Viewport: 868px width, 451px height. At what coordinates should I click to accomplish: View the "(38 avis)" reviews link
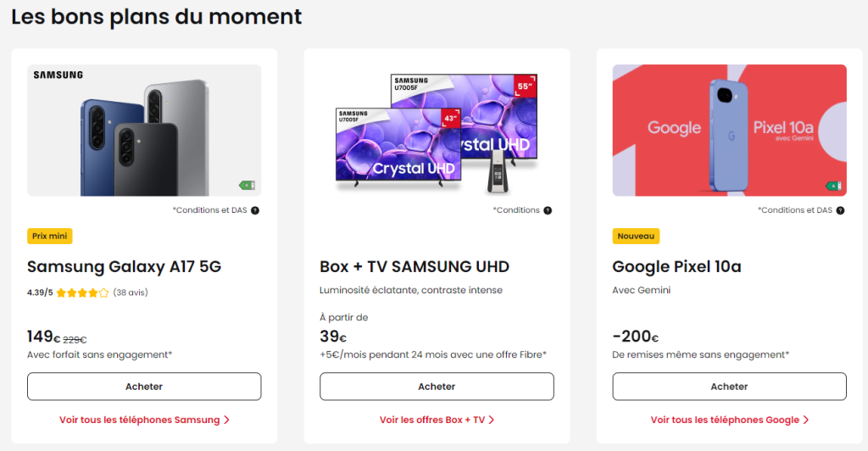coord(131,293)
